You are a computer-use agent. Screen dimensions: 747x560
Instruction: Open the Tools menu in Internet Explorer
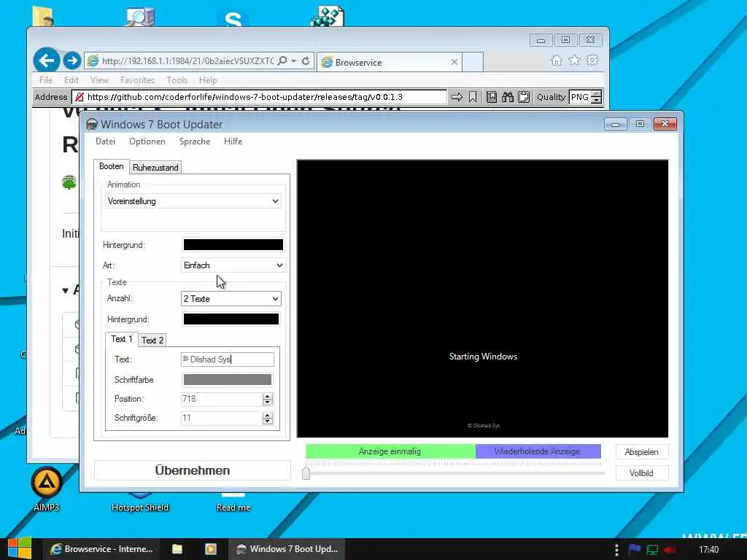(177, 80)
